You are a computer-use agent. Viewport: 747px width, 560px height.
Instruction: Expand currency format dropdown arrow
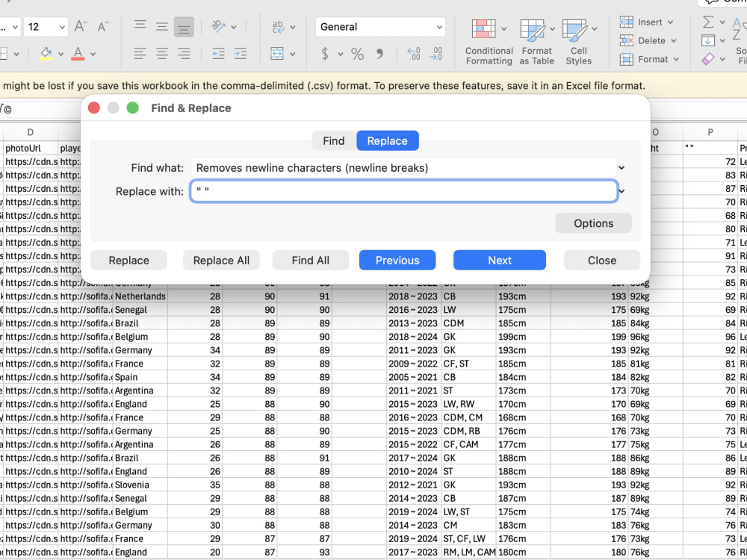coord(341,55)
